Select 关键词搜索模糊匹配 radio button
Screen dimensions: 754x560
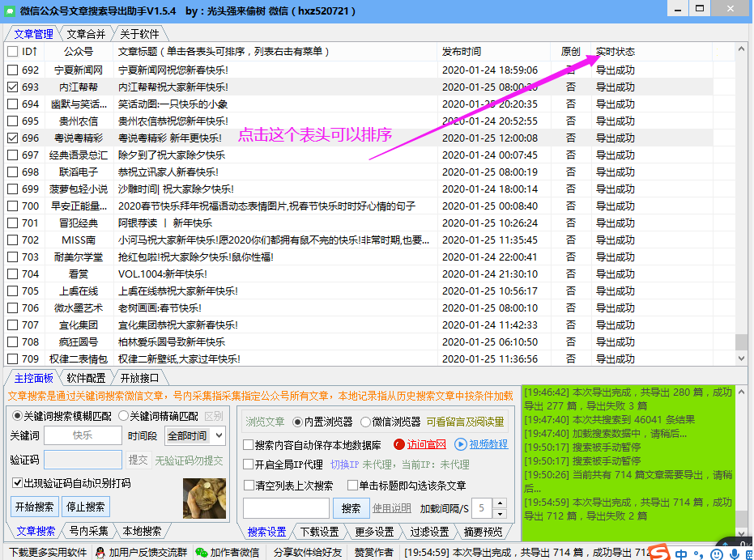coord(17,416)
